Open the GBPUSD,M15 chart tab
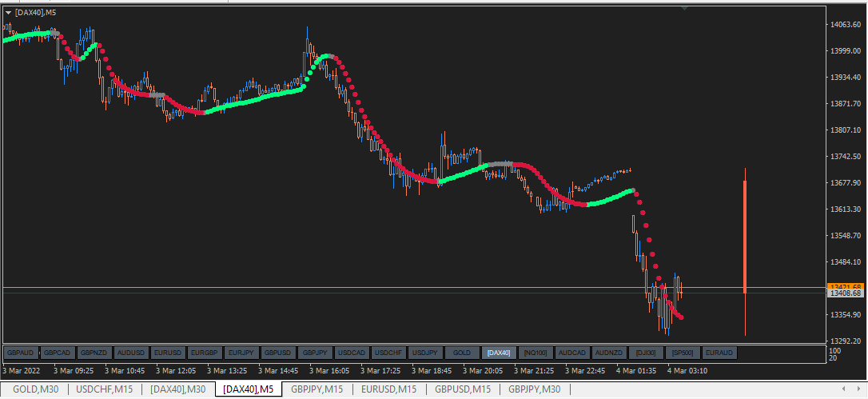 pyautogui.click(x=463, y=389)
